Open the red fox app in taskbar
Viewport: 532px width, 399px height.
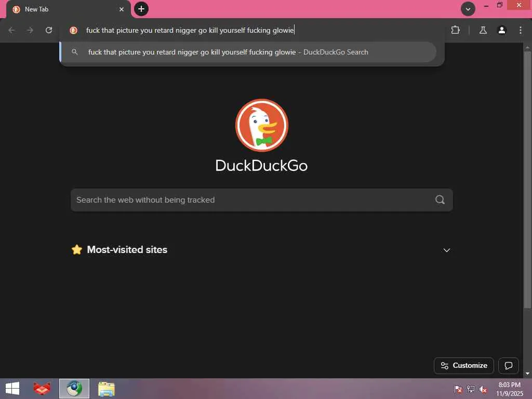42,389
